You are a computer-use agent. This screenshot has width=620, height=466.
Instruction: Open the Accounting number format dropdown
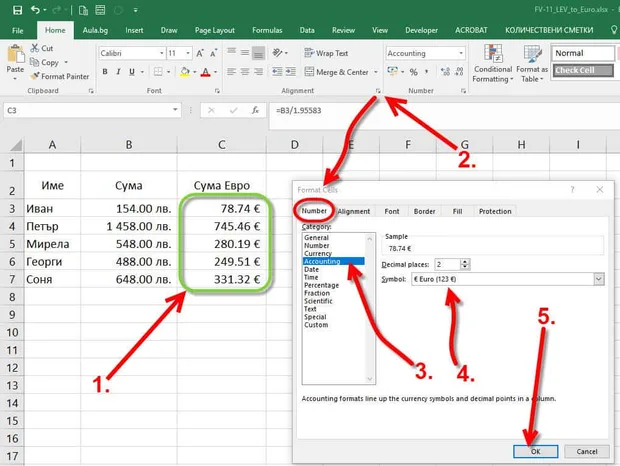pos(461,53)
